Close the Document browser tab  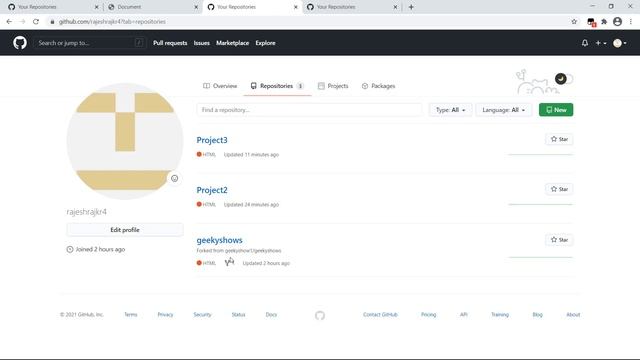196,7
